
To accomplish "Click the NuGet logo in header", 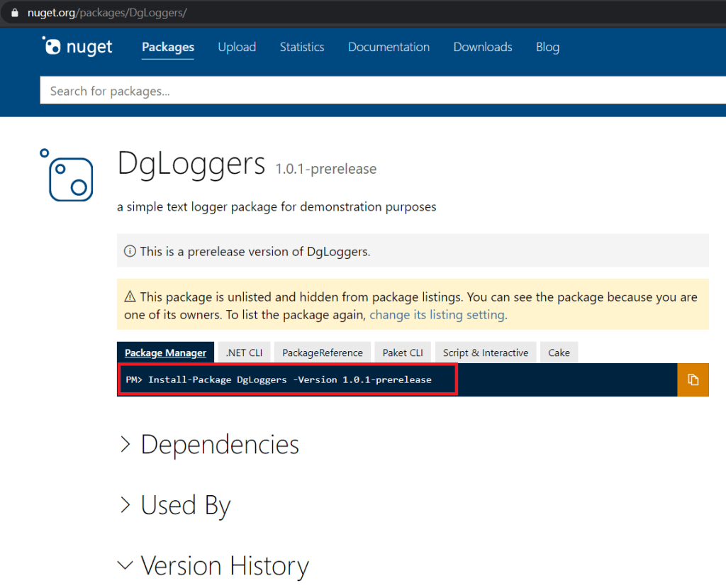I will point(77,47).
